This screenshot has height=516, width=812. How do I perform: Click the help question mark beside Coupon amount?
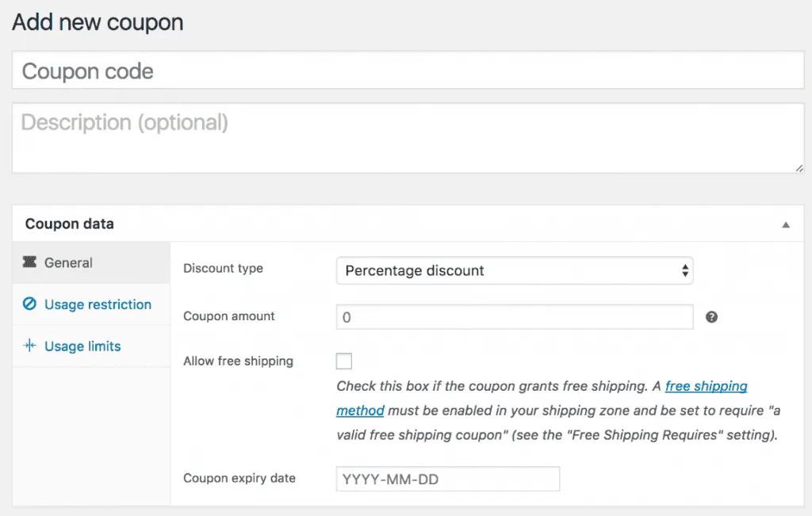point(711,316)
